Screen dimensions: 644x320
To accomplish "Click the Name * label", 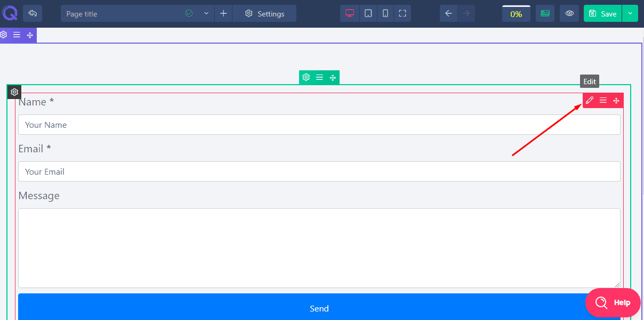I will tap(36, 102).
